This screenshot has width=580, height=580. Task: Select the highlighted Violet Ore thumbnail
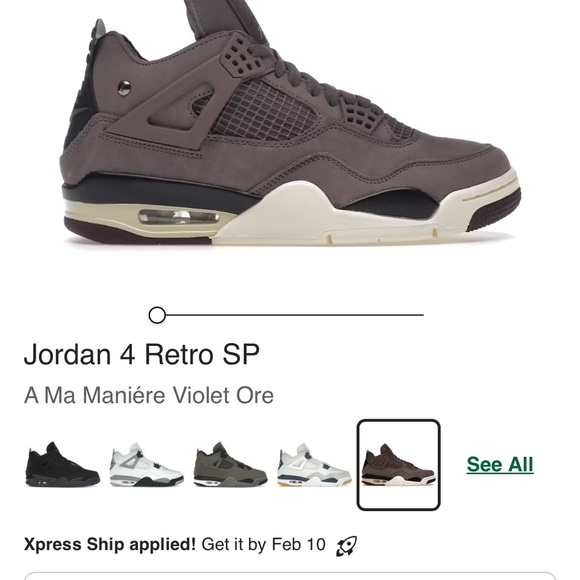[x=398, y=465]
